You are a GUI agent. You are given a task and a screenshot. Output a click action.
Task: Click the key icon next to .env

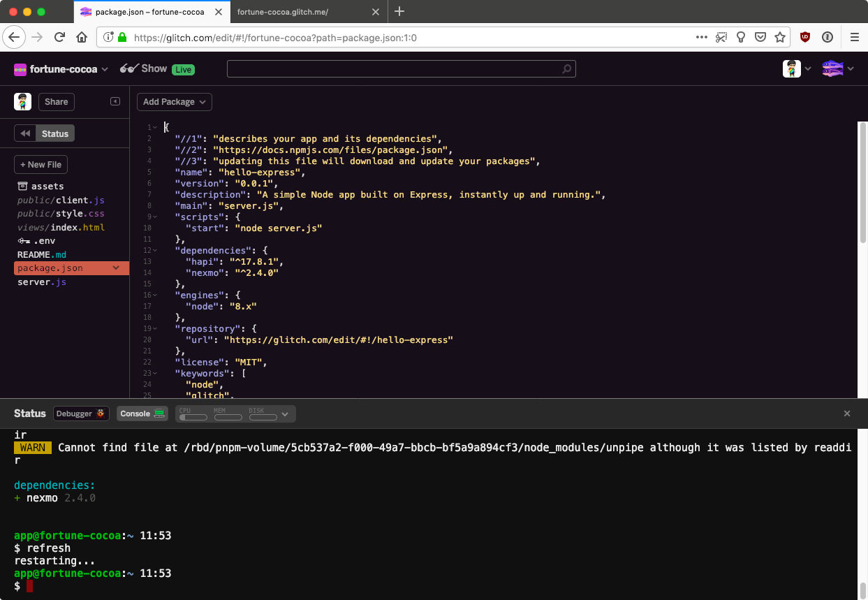pyautogui.click(x=24, y=241)
